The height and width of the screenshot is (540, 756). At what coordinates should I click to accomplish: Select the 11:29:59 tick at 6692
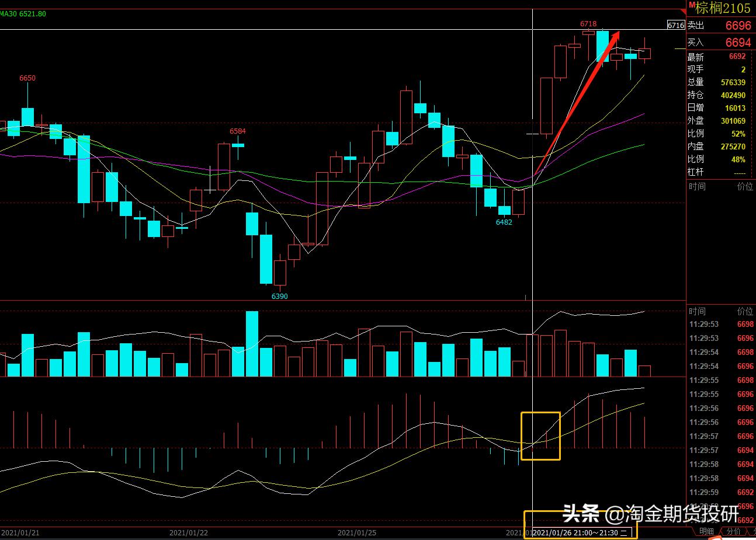(x=721, y=492)
